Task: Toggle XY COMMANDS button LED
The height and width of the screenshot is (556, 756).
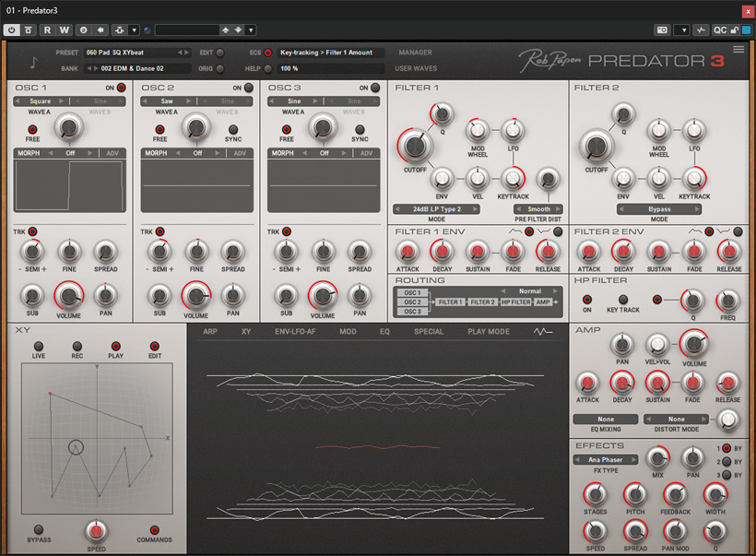Action: [x=154, y=529]
